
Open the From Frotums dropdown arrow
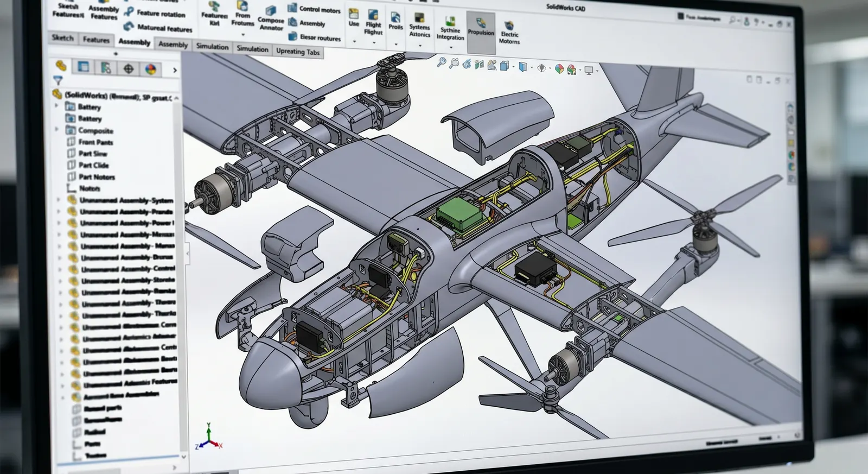(x=242, y=34)
